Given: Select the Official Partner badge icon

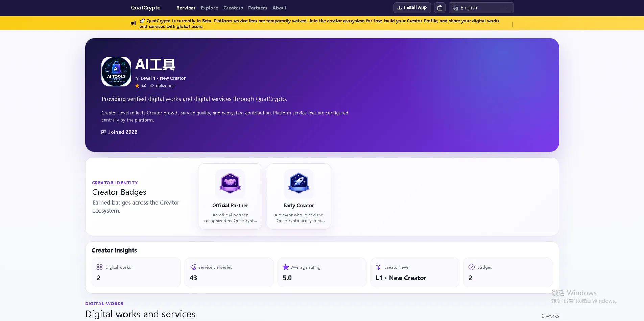Looking at the screenshot, I should [230, 183].
